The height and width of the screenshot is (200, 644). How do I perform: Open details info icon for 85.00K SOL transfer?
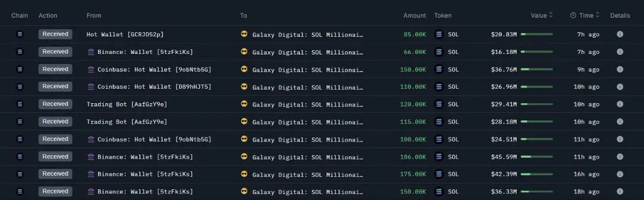click(x=620, y=34)
